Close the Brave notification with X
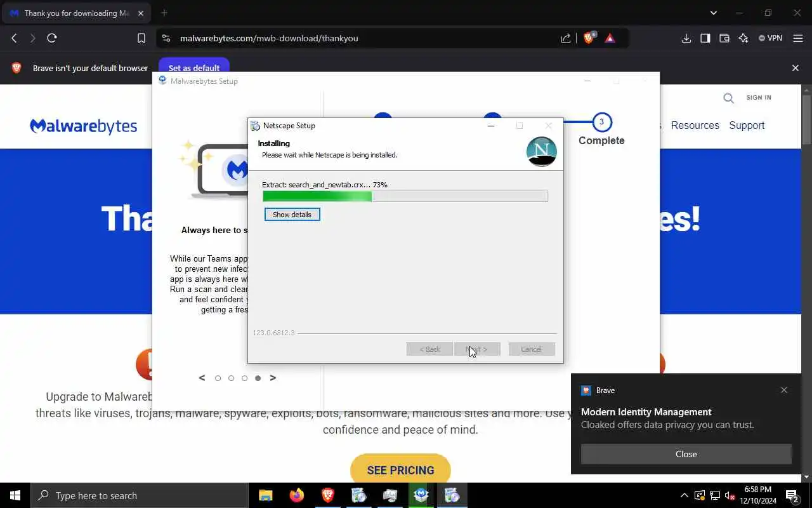Screen dimensions: 812x508 784,390
